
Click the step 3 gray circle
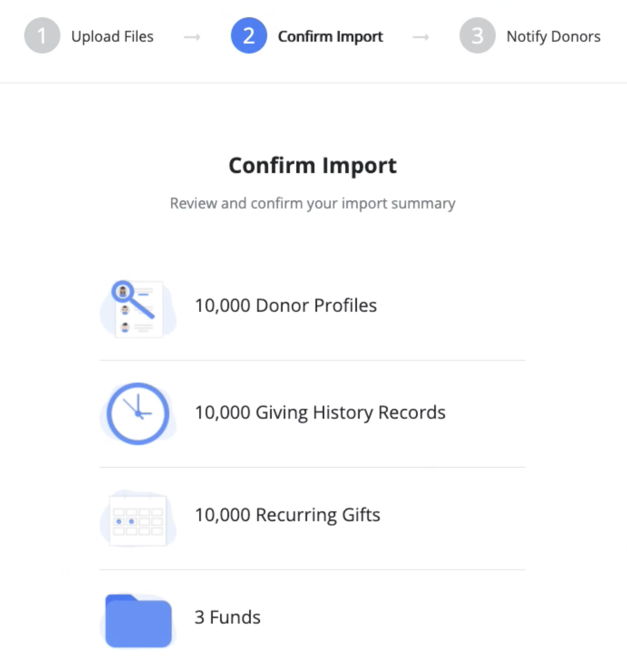(477, 36)
